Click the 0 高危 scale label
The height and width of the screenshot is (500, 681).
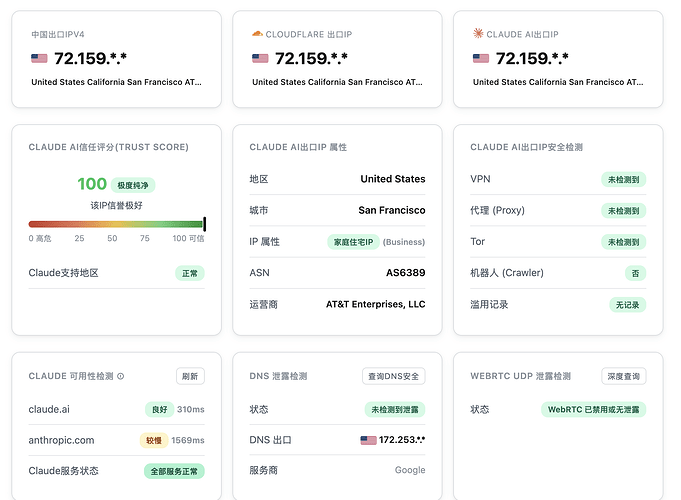40,238
